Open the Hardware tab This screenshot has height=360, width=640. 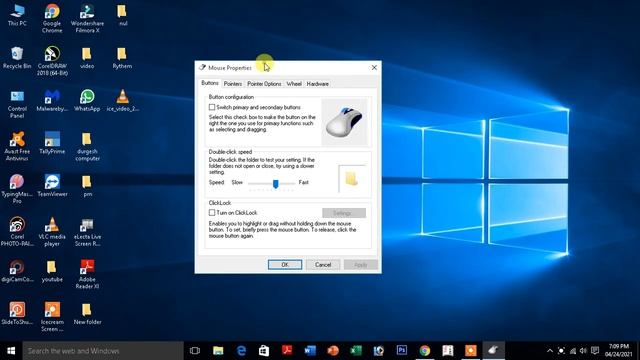[x=318, y=84]
